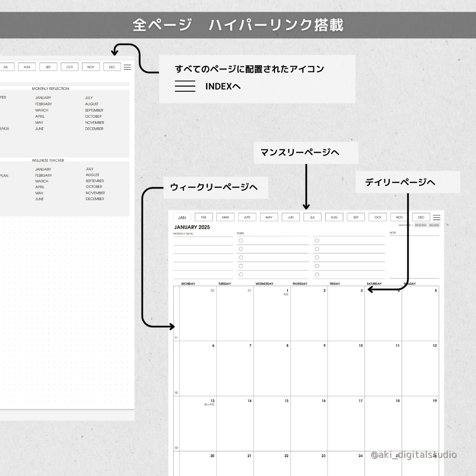Click the MONTHLY GOAL writing line
This screenshot has height=476, width=476.
(203, 241)
